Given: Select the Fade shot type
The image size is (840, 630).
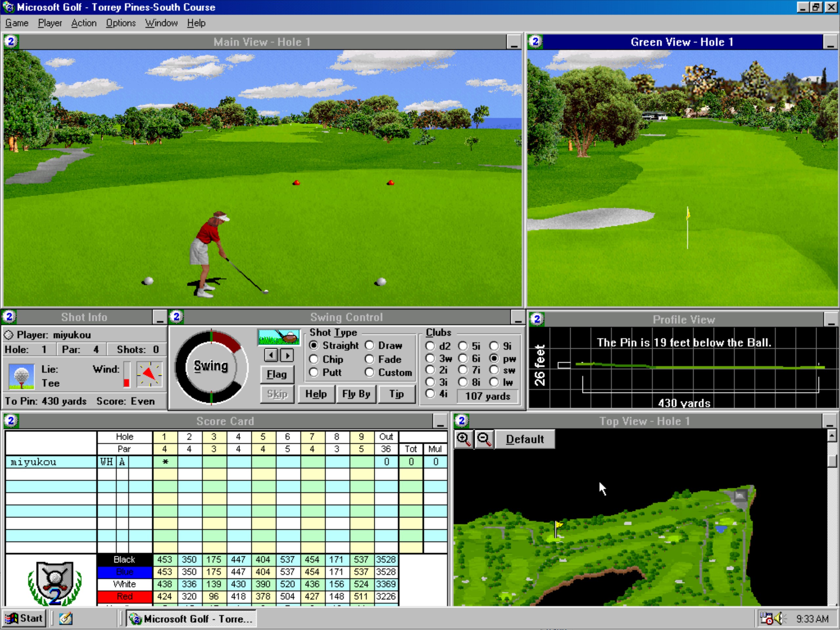Looking at the screenshot, I should click(383, 359).
